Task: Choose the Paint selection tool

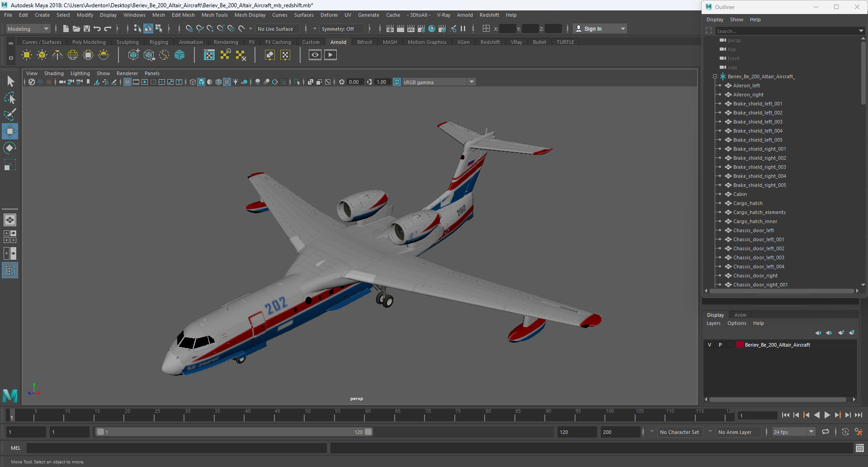Action: tap(10, 114)
